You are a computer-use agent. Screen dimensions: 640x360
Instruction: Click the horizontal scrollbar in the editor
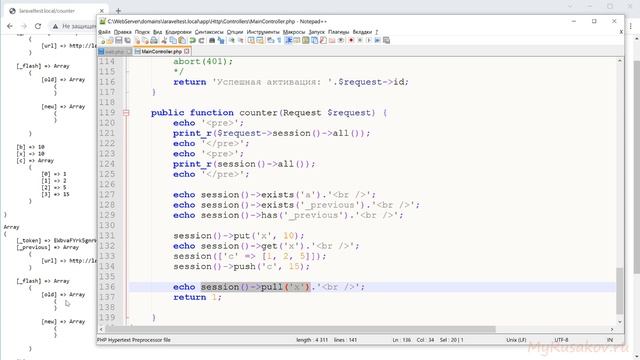[300, 329]
